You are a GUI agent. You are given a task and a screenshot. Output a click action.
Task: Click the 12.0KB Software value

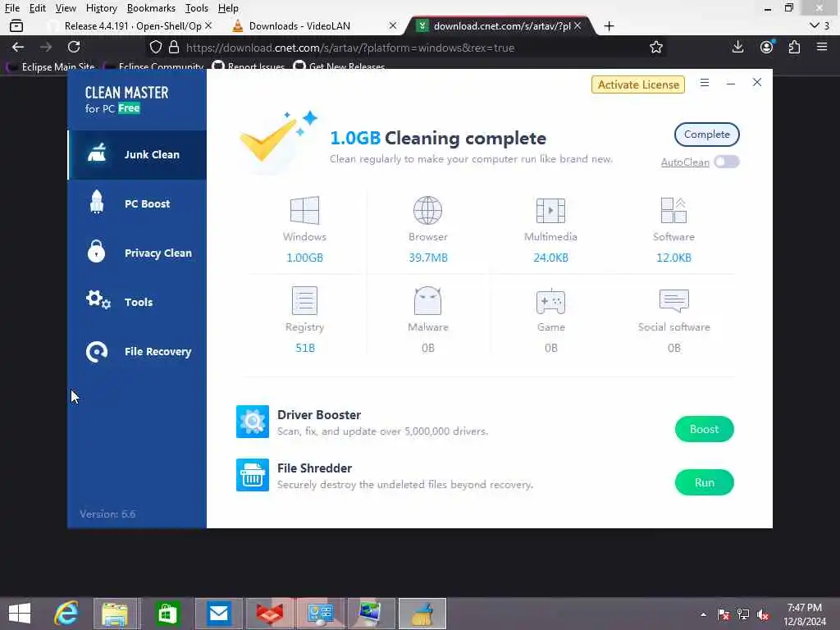[673, 258]
